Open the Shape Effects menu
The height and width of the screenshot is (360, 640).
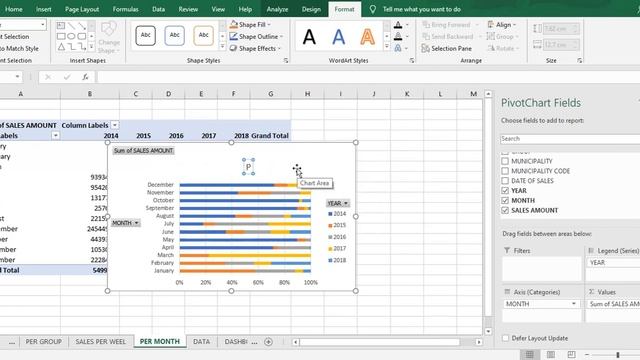(255, 48)
